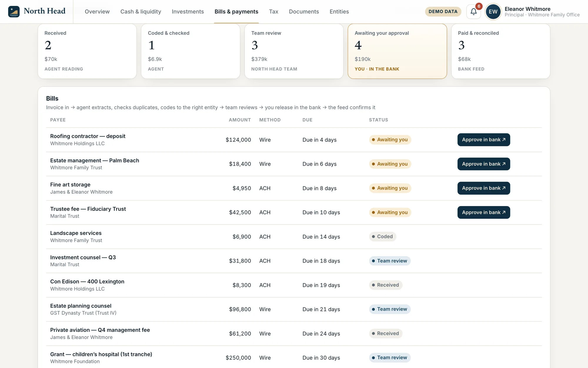Open the Tax tab
The width and height of the screenshot is (588, 368).
point(273,11)
